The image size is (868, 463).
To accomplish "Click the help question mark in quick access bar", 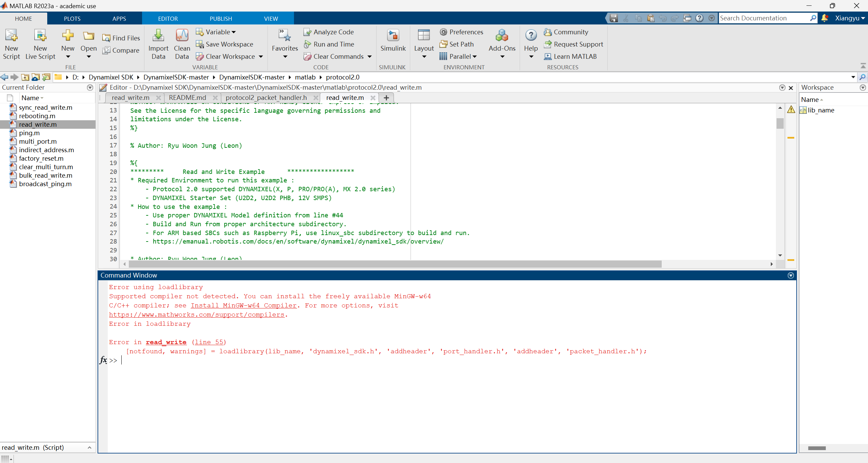I will tap(699, 18).
